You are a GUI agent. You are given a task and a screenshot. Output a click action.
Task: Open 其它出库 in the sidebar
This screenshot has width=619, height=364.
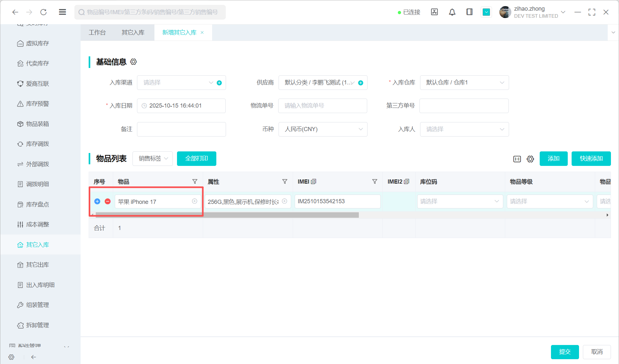click(x=37, y=265)
